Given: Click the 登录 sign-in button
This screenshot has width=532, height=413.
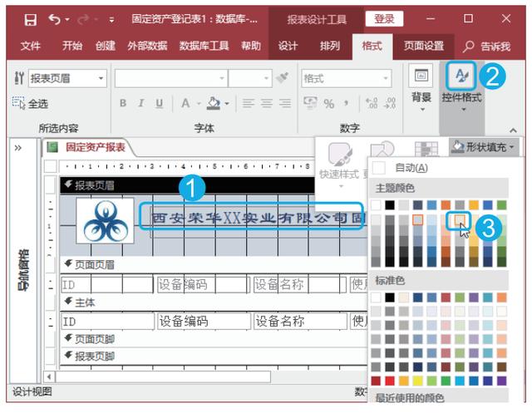Looking at the screenshot, I should pos(384,18).
